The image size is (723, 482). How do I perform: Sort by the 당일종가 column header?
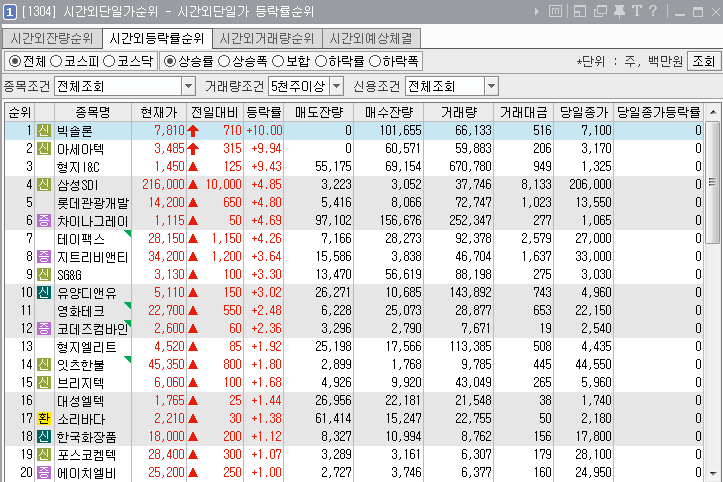[x=584, y=112]
